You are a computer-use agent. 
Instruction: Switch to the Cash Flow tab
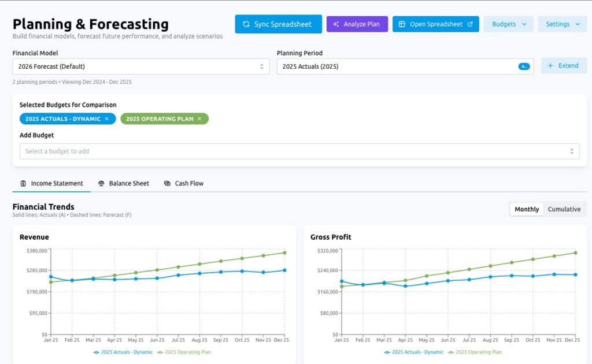189,184
